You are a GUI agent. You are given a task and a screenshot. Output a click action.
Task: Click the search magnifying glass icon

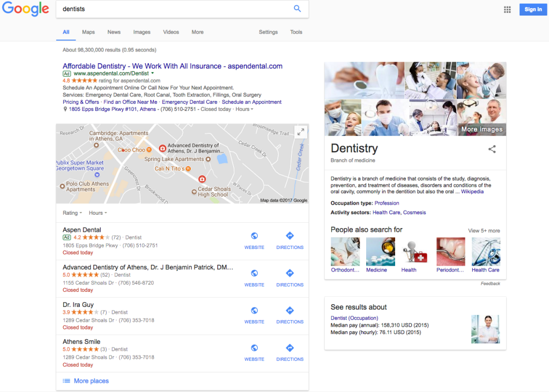pos(298,9)
